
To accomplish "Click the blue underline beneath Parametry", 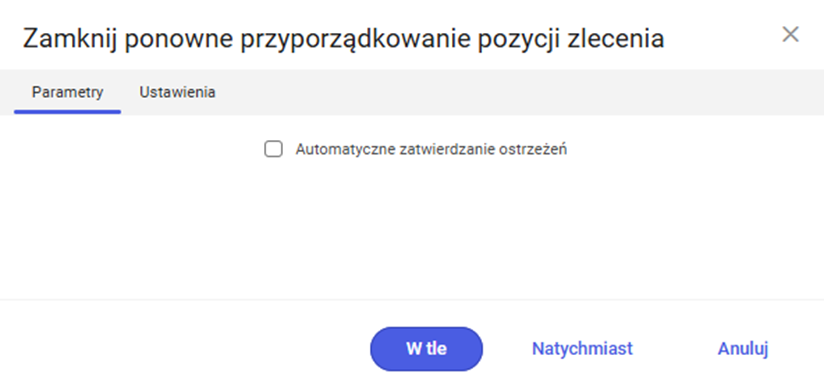I will (68, 112).
